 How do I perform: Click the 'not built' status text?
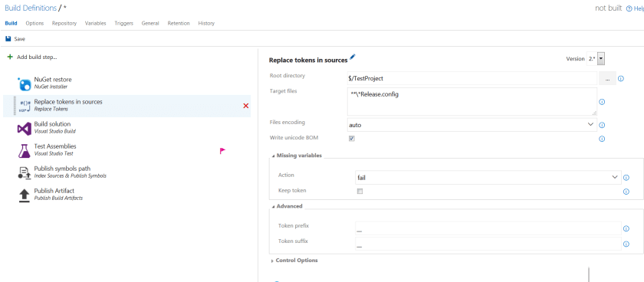coord(608,8)
